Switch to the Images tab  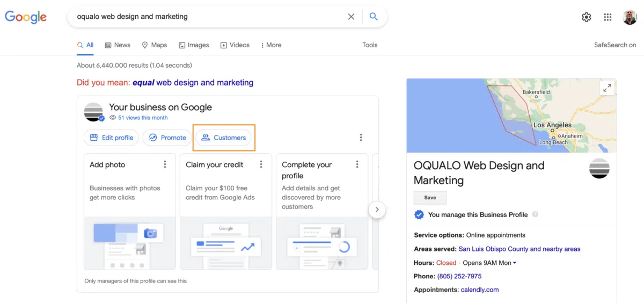click(194, 45)
